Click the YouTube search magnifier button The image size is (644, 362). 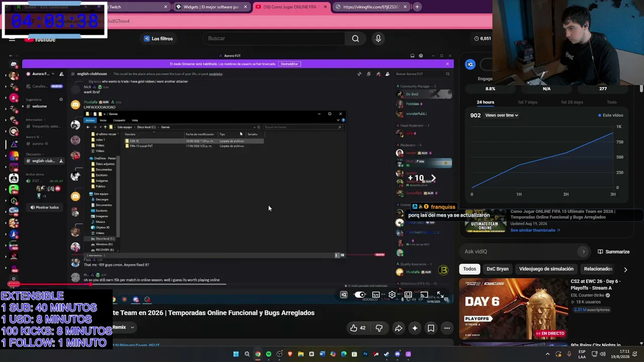click(356, 39)
